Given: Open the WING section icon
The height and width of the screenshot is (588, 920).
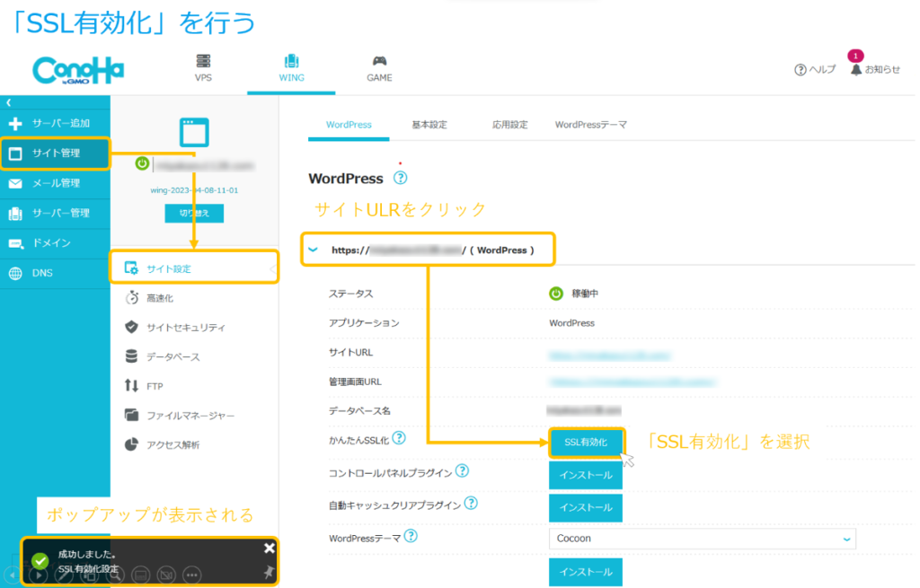Looking at the screenshot, I should (x=291, y=61).
